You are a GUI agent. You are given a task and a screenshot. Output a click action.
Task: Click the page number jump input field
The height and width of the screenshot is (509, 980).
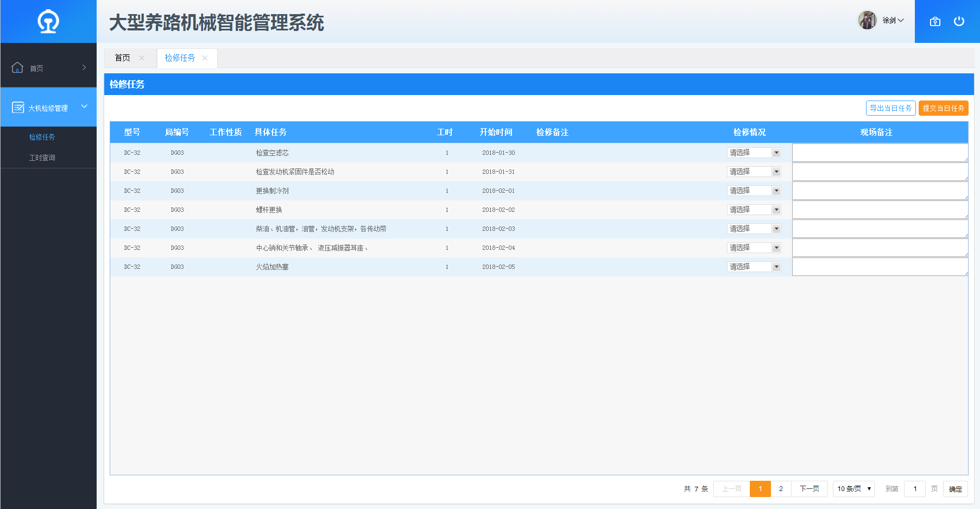pyautogui.click(x=915, y=489)
